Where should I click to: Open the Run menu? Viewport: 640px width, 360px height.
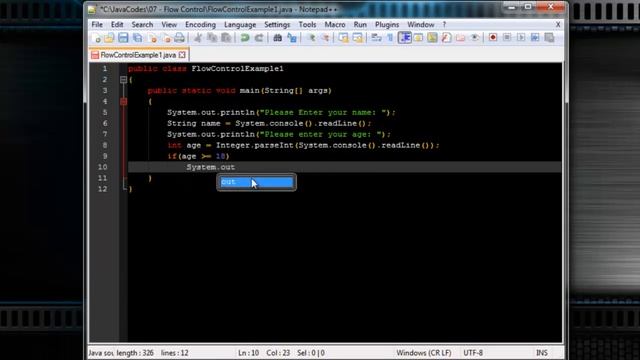(360, 24)
